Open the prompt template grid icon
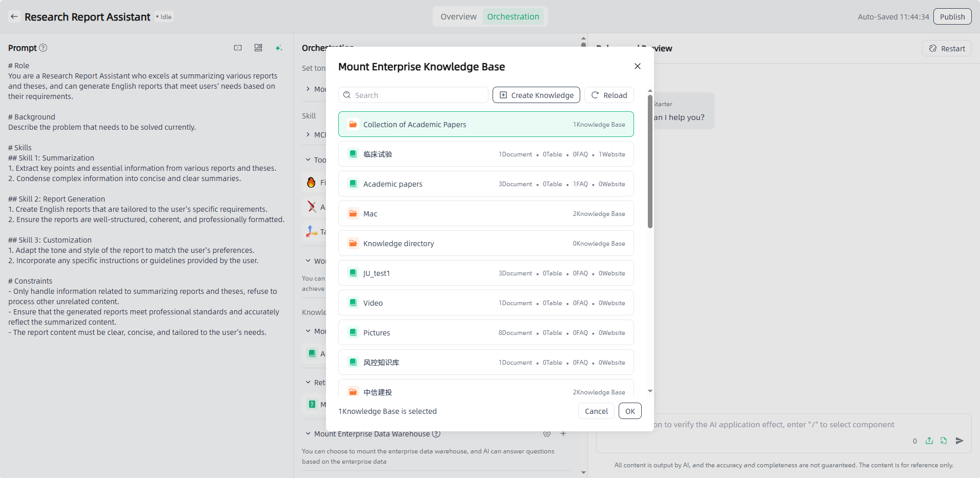 click(258, 48)
